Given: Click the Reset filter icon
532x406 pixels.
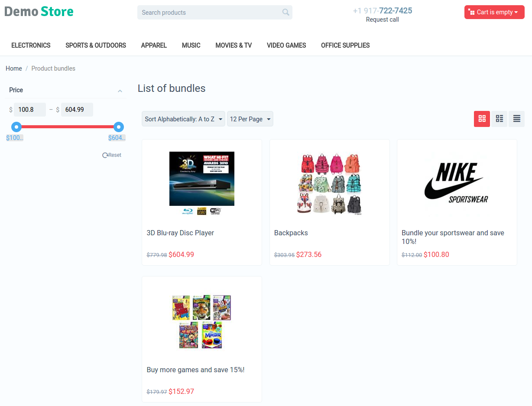Looking at the screenshot, I should point(105,155).
